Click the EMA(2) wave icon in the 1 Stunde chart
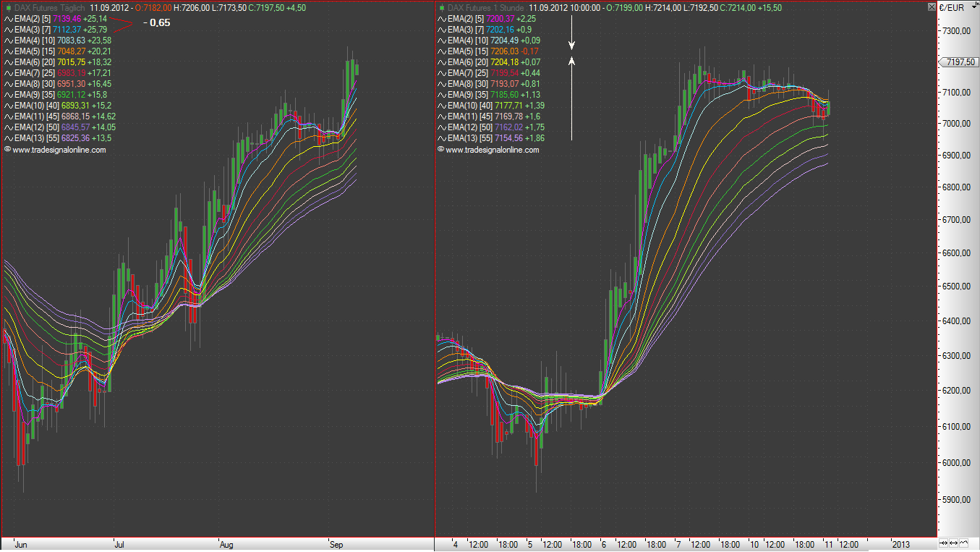 click(x=442, y=19)
